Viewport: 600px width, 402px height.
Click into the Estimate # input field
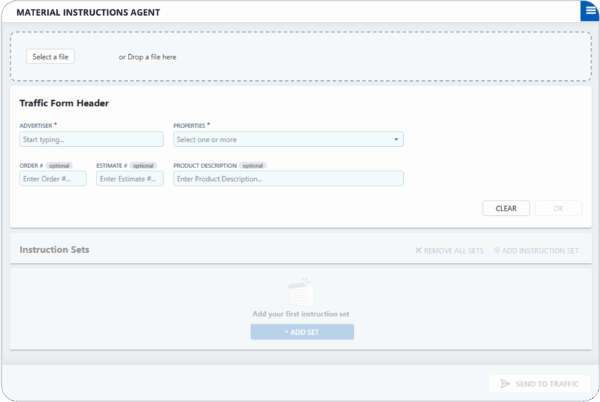click(130, 179)
